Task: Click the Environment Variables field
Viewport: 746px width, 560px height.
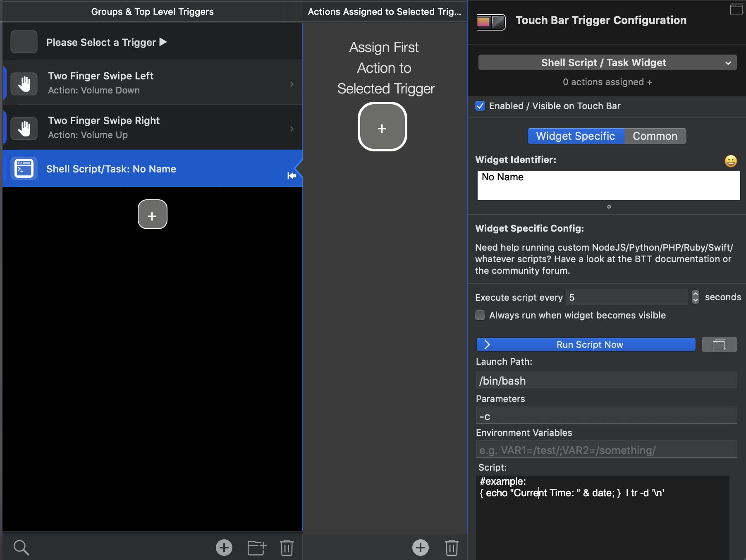Action: coord(606,450)
